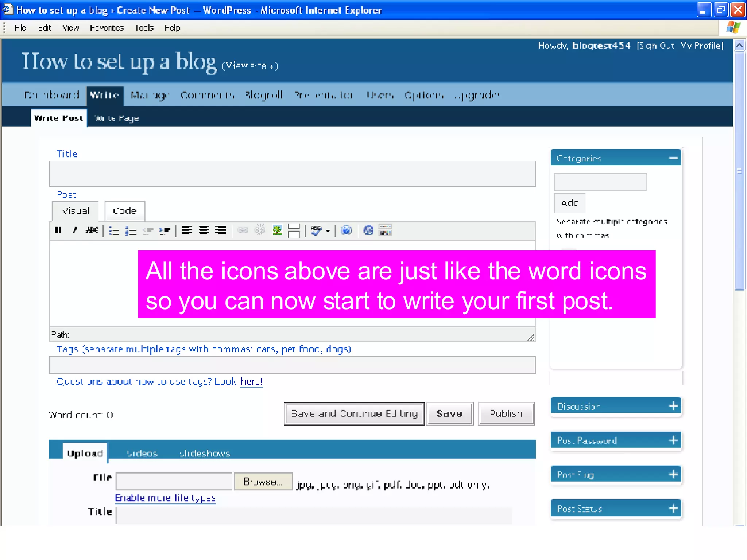Screen dimensions: 747x560
Task: Select the Write tab
Action: coord(105,96)
